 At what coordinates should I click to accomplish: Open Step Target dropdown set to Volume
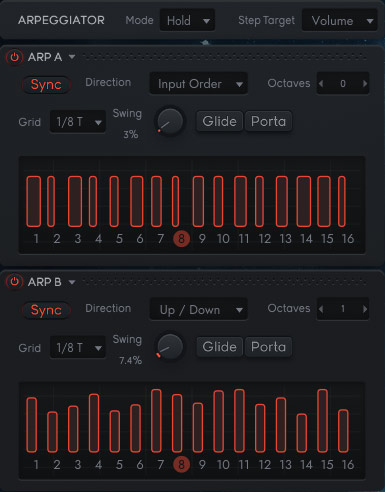(x=340, y=20)
